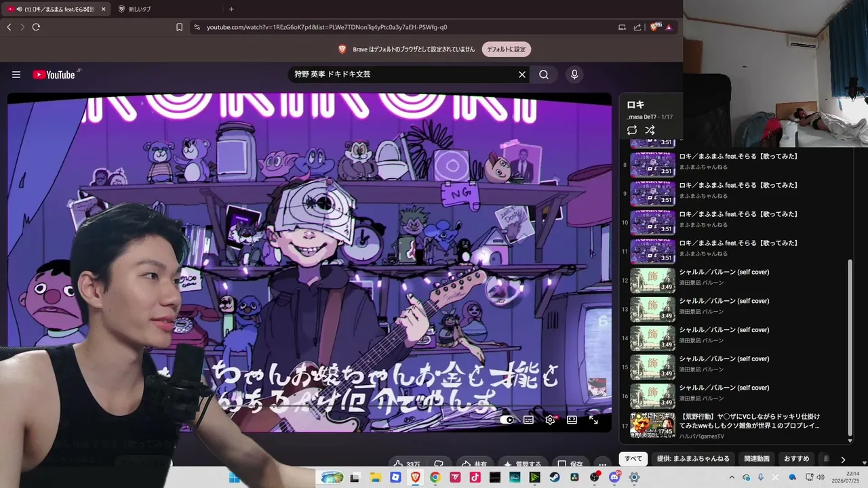Start voice search with the microphone
Viewport: 868px width, 488px height.
(574, 75)
